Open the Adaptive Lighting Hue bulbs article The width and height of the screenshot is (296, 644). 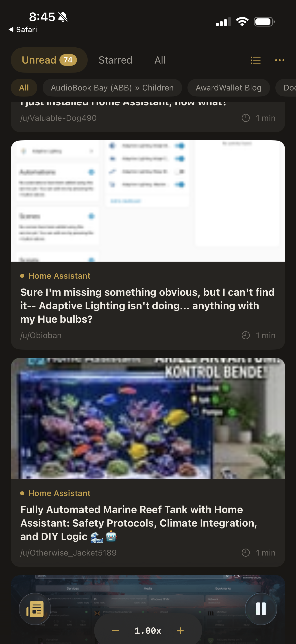[x=148, y=306]
